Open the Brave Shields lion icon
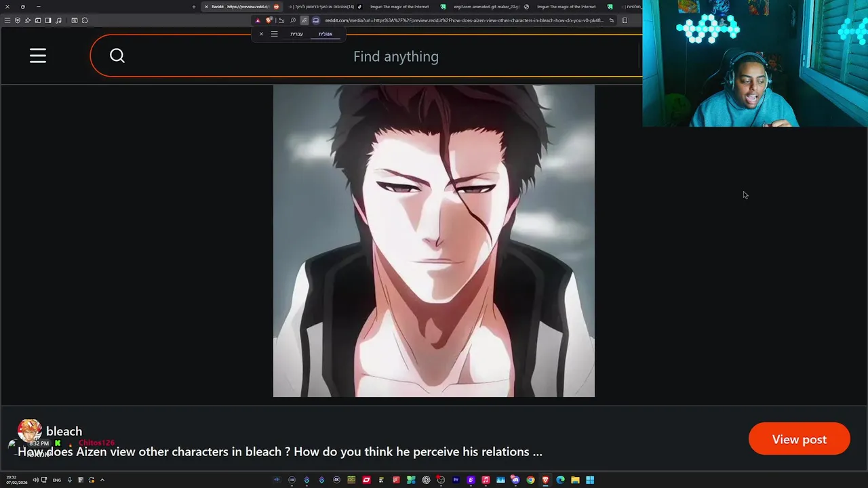868x488 pixels. point(269,20)
